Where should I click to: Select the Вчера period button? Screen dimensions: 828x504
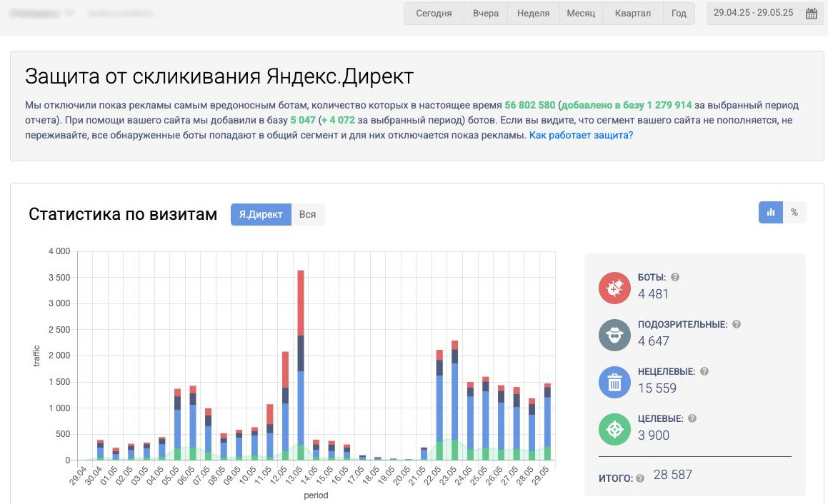click(x=486, y=13)
